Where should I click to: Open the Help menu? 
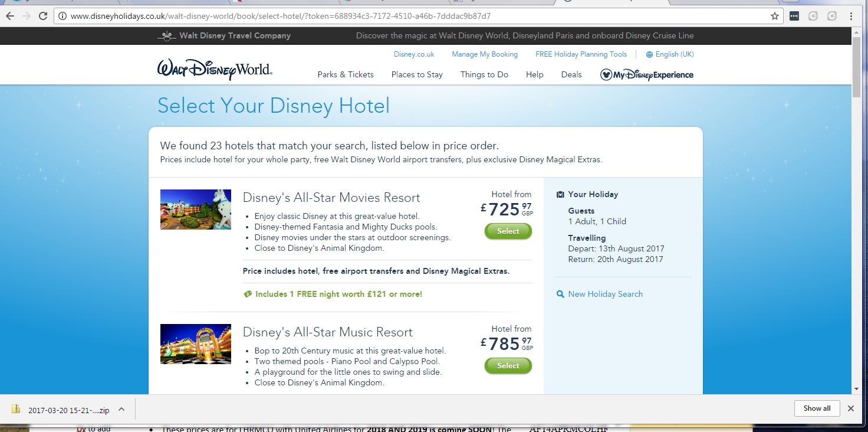[535, 74]
